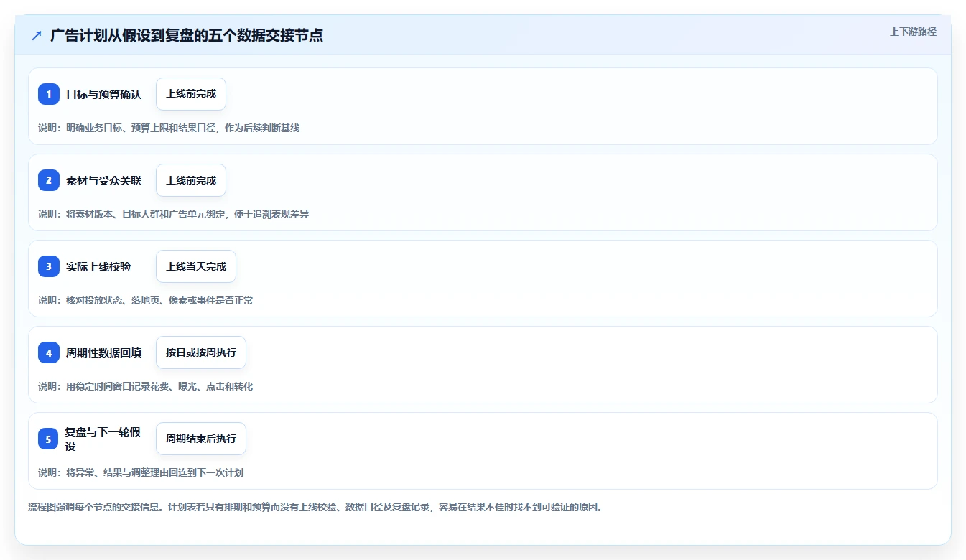966x560 pixels.
Task: Select the step title 实际上线校验
Action: click(98, 266)
